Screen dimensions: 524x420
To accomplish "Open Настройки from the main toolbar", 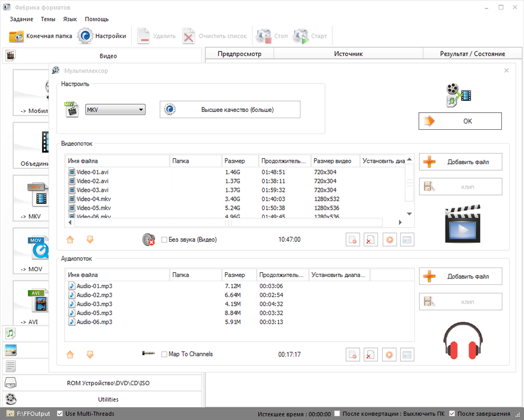I will click(102, 36).
